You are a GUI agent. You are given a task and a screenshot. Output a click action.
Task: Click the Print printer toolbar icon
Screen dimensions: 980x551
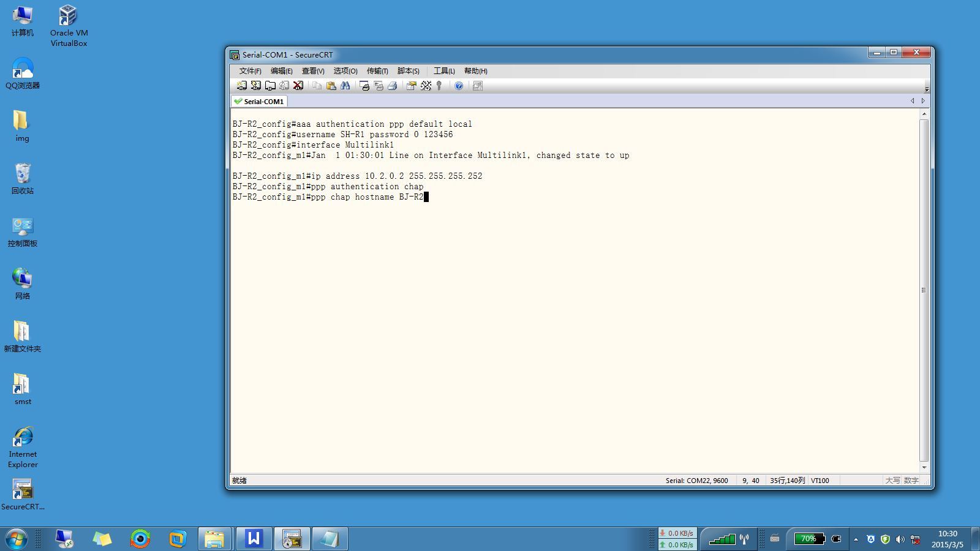coord(393,86)
